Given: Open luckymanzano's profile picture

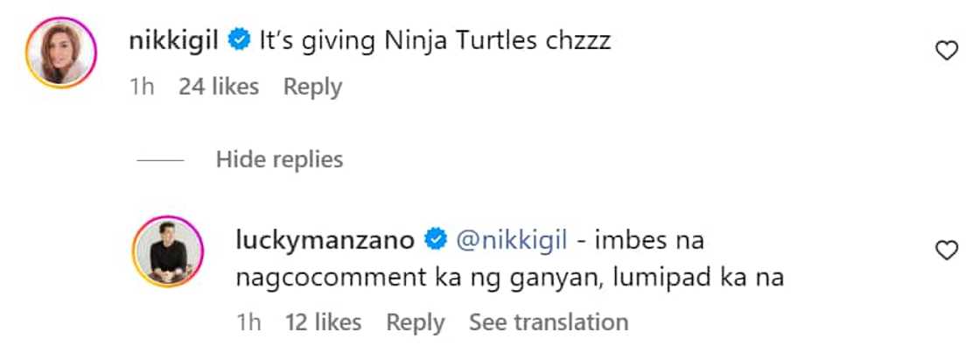Looking at the screenshot, I should [166, 251].
